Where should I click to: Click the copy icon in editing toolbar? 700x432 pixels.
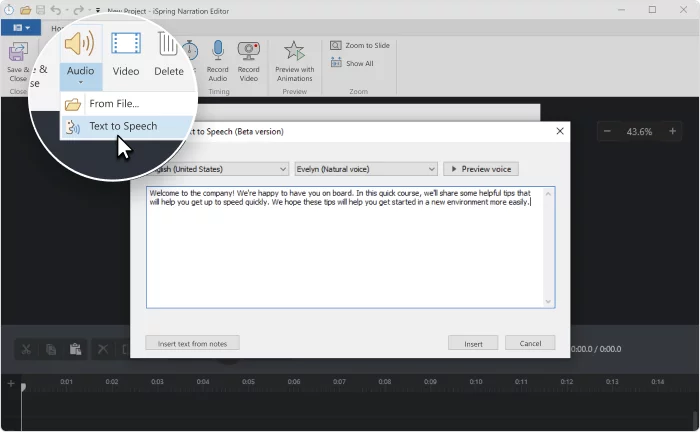click(51, 349)
